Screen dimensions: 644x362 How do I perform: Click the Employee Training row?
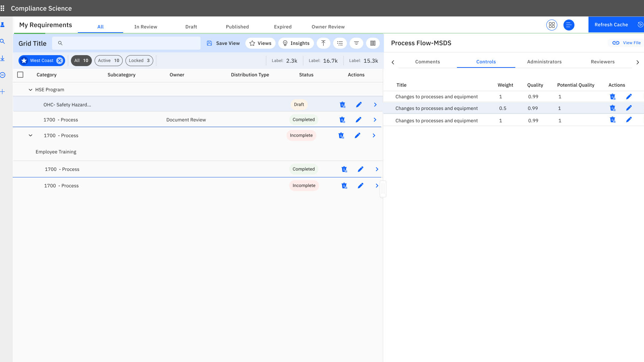point(198,152)
